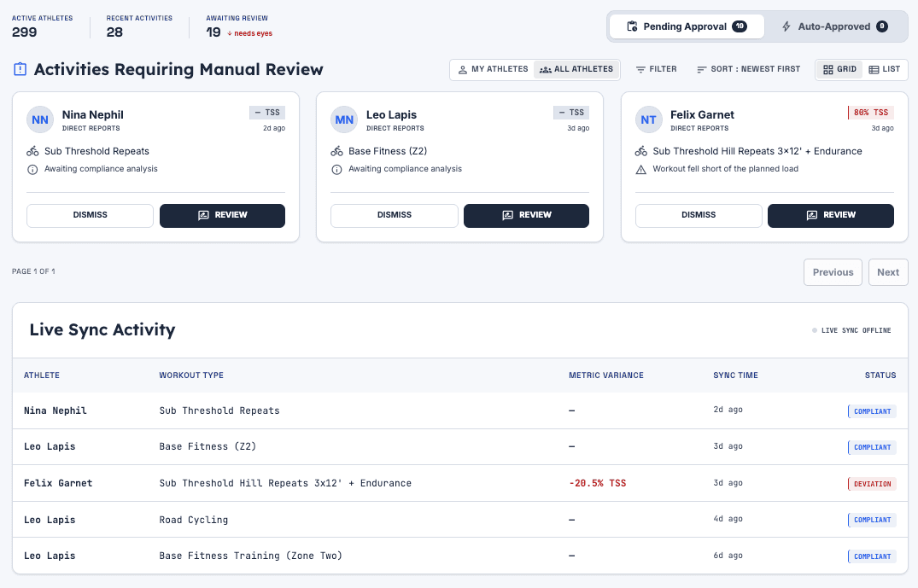The width and height of the screenshot is (918, 588).
Task: Click the Status column header
Action: [x=880, y=375]
